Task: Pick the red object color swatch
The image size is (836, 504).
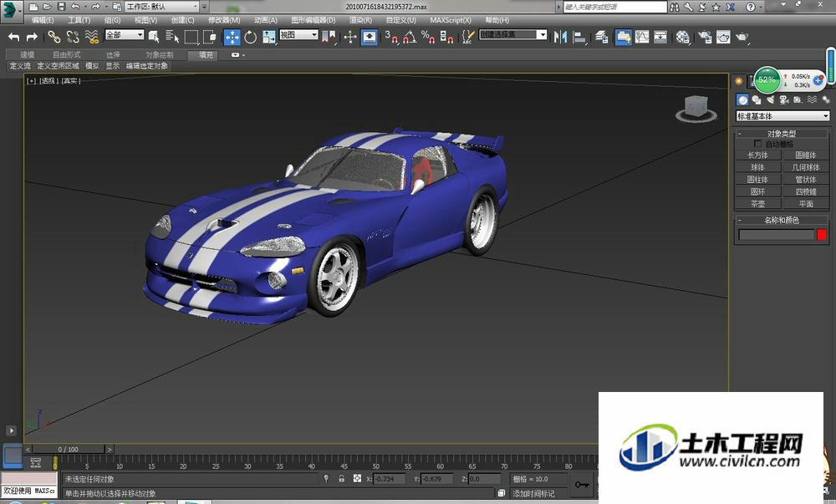Action: point(822,234)
